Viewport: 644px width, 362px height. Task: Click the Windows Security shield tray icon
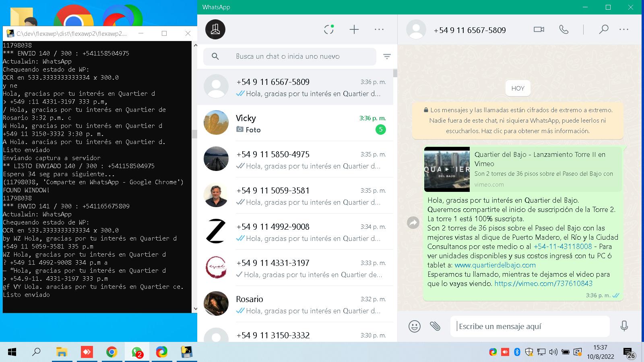(x=529, y=352)
